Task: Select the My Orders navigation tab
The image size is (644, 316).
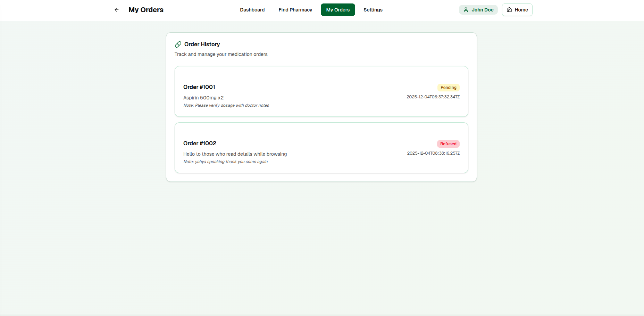Action: pos(337,10)
